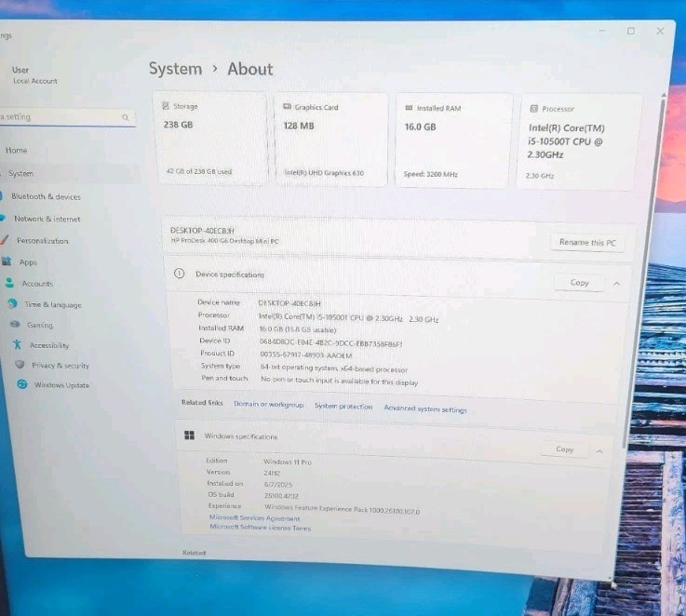The height and width of the screenshot is (616, 686).
Task: Click the Gaming controller icon
Action: (x=15, y=324)
